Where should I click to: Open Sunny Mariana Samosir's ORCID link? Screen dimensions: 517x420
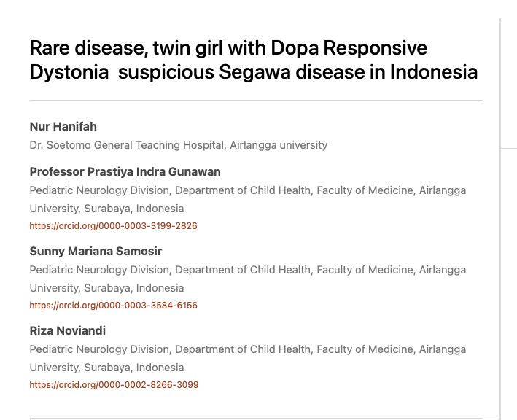coord(113,306)
